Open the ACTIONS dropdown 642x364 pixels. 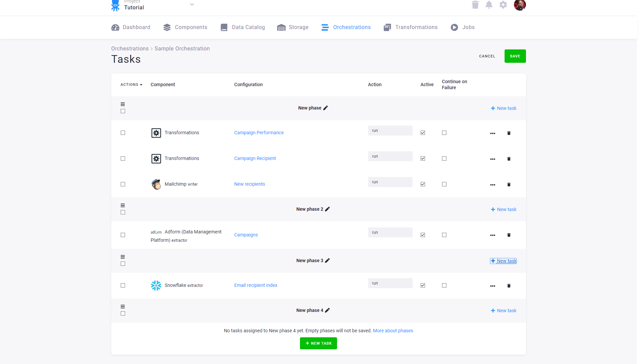[x=131, y=84]
